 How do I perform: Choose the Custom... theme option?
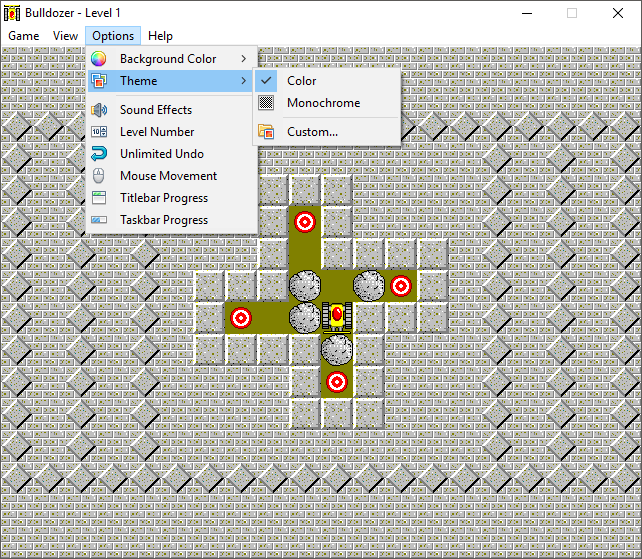pyautogui.click(x=327, y=132)
